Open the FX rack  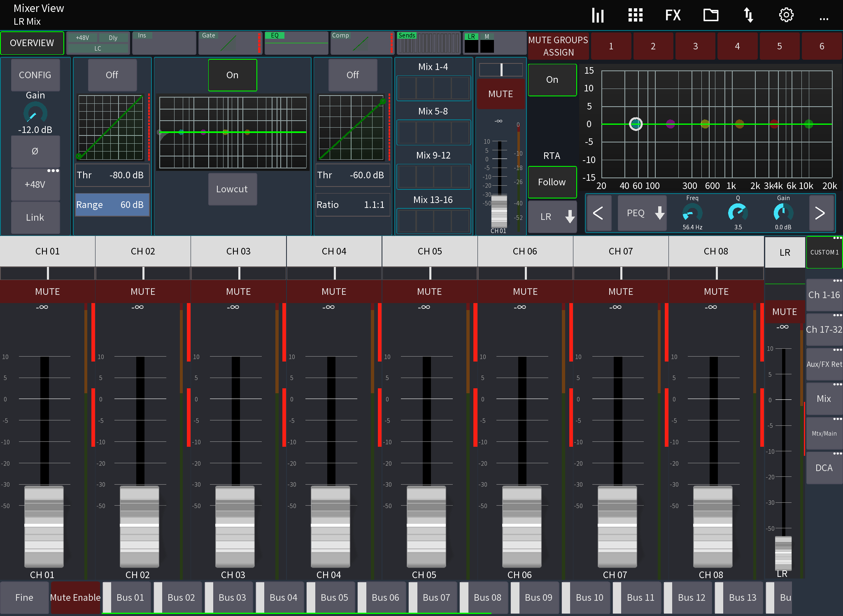click(x=673, y=15)
